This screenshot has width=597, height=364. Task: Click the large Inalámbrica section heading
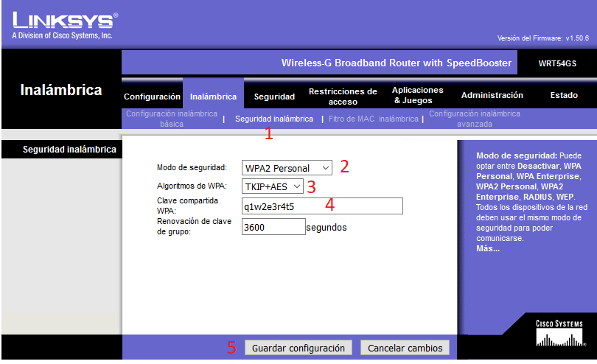(61, 90)
